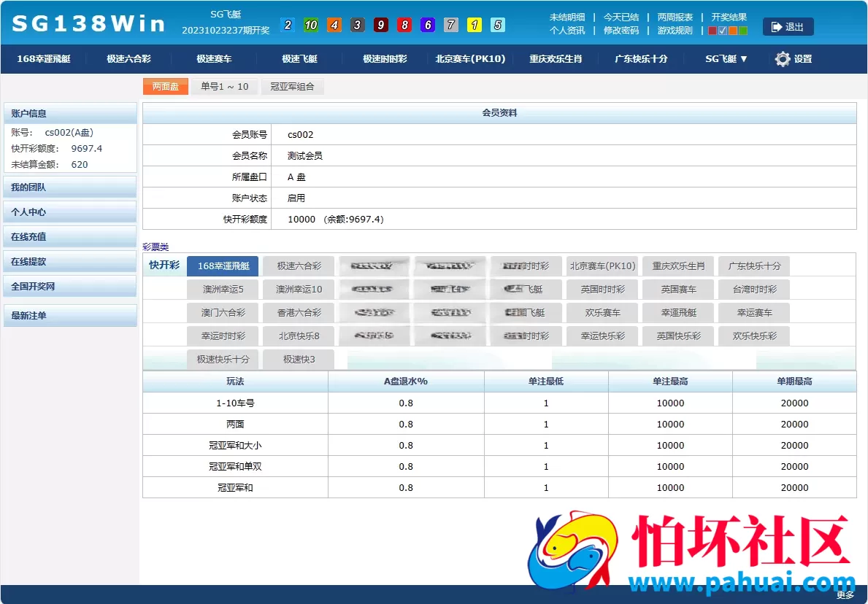
Task: Click the green drawn ball number 10
Action: tap(310, 25)
